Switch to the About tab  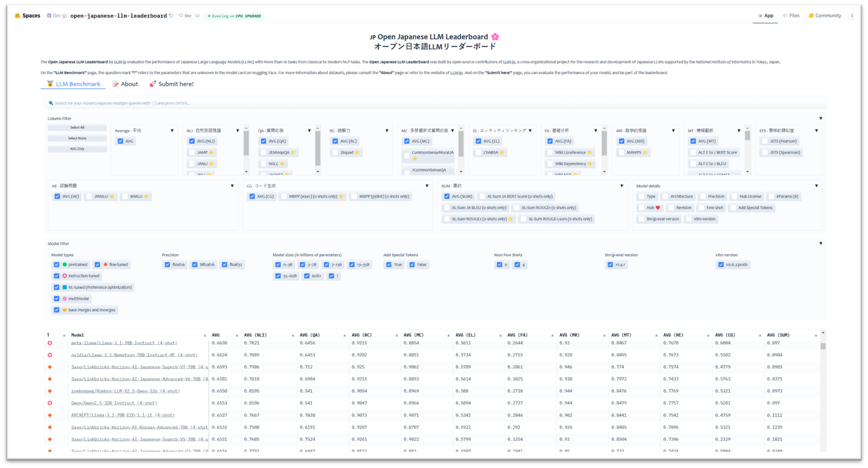pos(125,84)
